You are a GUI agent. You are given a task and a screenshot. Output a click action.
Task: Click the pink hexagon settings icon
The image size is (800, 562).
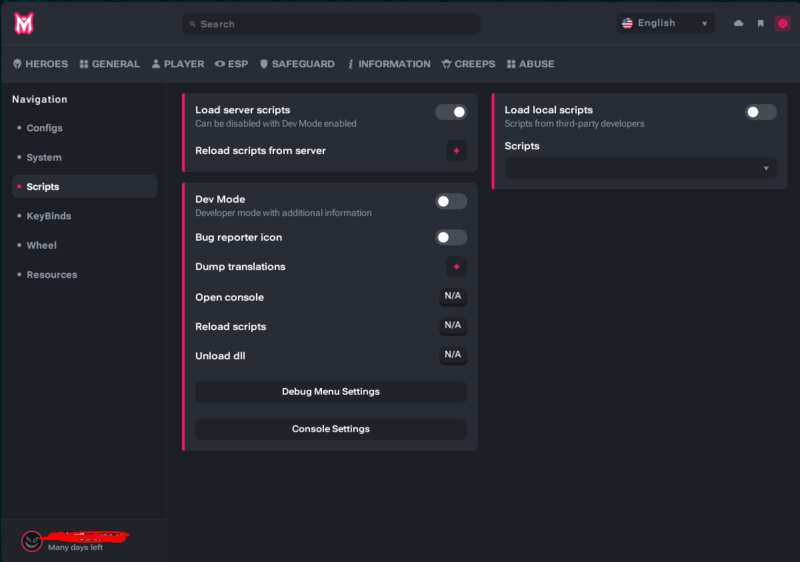point(782,23)
